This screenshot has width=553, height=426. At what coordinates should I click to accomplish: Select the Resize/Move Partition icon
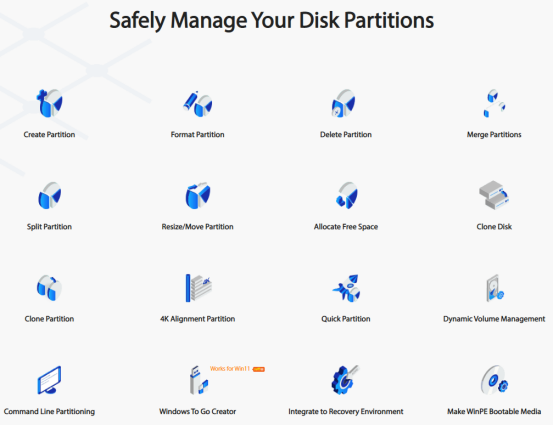198,195
